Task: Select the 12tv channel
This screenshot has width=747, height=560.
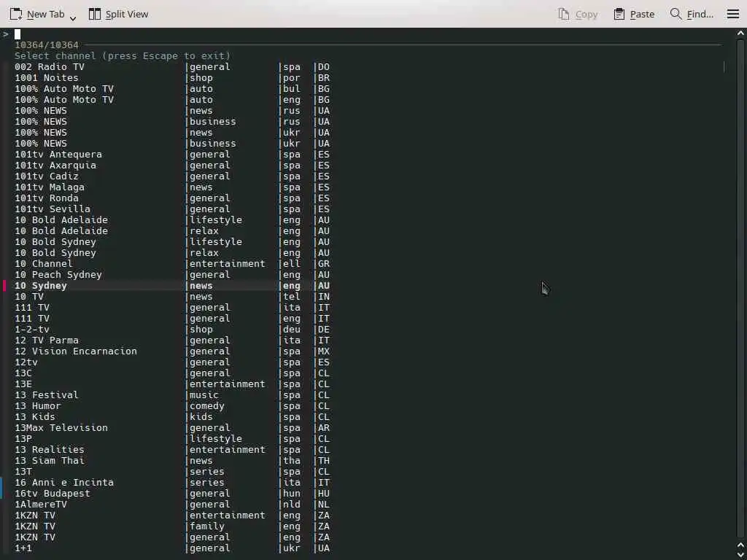Action: point(172,362)
